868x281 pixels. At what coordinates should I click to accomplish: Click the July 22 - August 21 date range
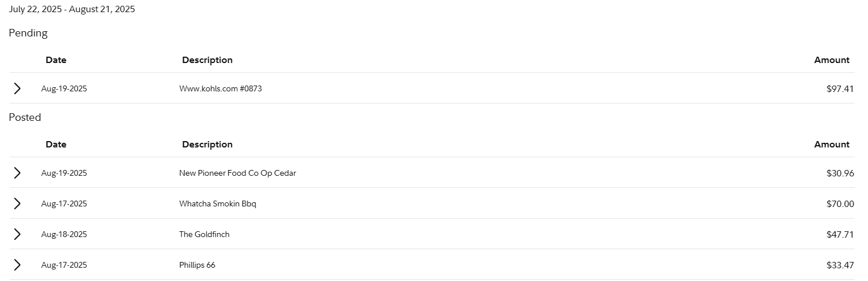[72, 9]
